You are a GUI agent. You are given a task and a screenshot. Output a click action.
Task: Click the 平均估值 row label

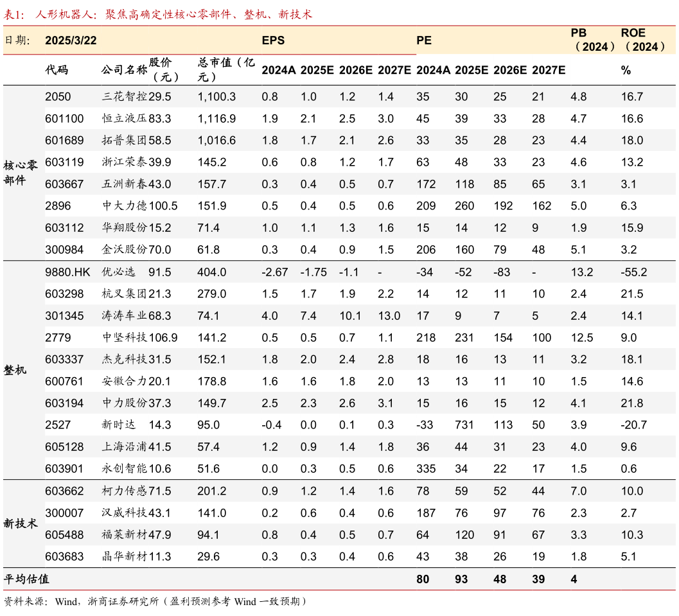tap(26, 579)
